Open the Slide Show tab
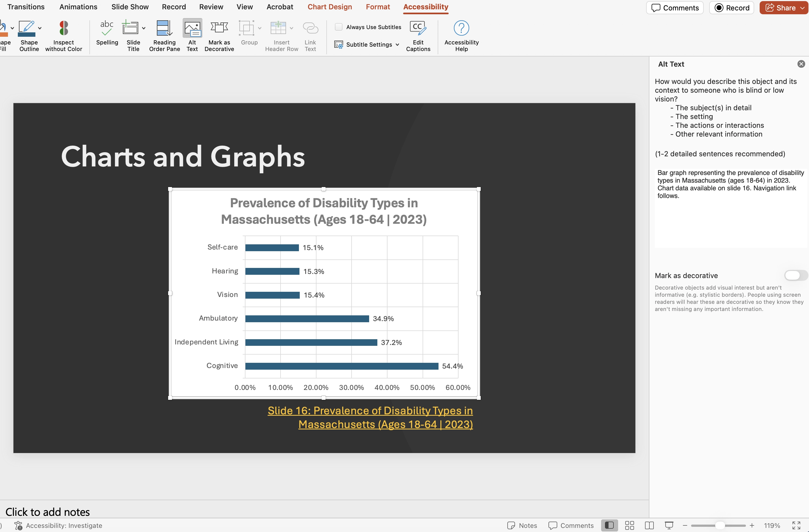The height and width of the screenshot is (532, 809). pyautogui.click(x=130, y=7)
